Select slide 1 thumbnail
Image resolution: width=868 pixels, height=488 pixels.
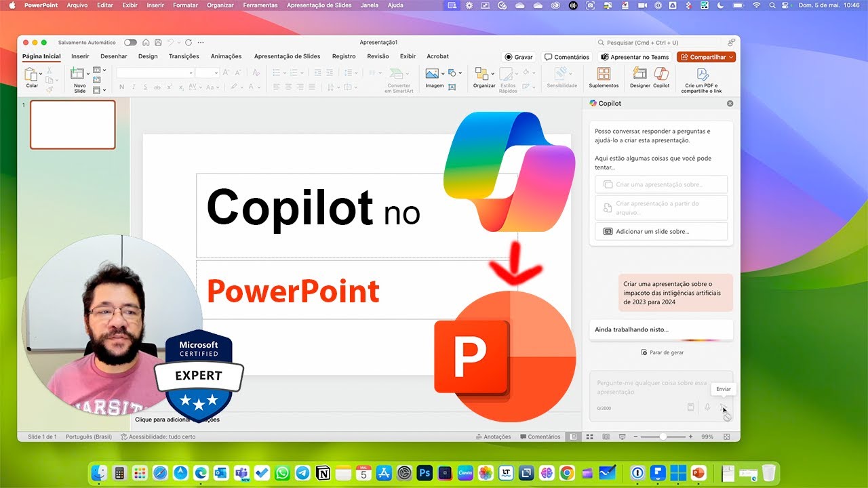point(73,125)
